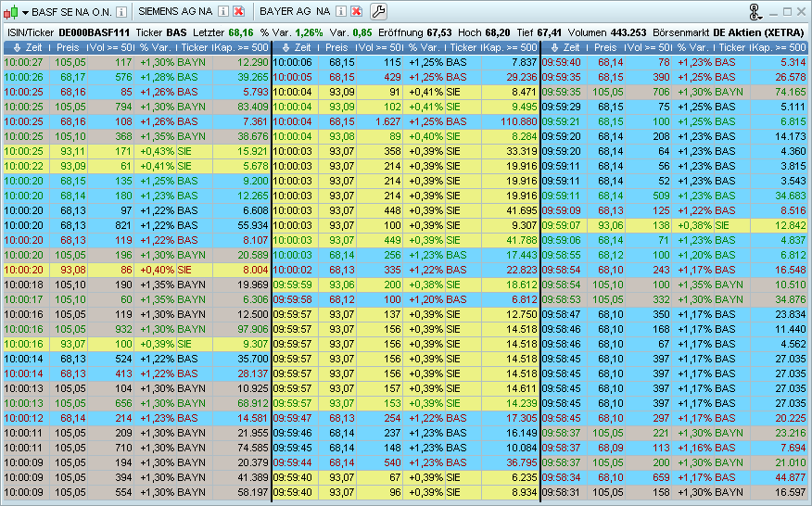Select BAYN row at 10:00:27
This screenshot has height=506, width=812.
pyautogui.click(x=136, y=62)
